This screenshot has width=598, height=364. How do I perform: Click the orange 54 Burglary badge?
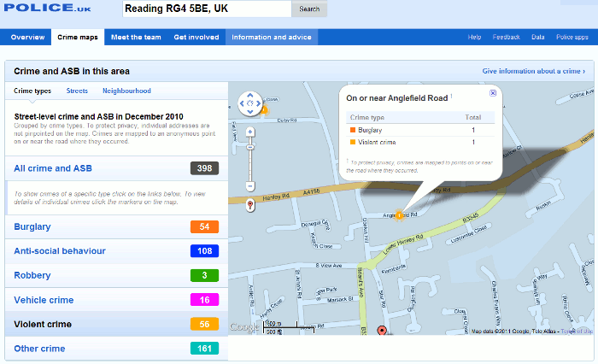[x=204, y=226]
